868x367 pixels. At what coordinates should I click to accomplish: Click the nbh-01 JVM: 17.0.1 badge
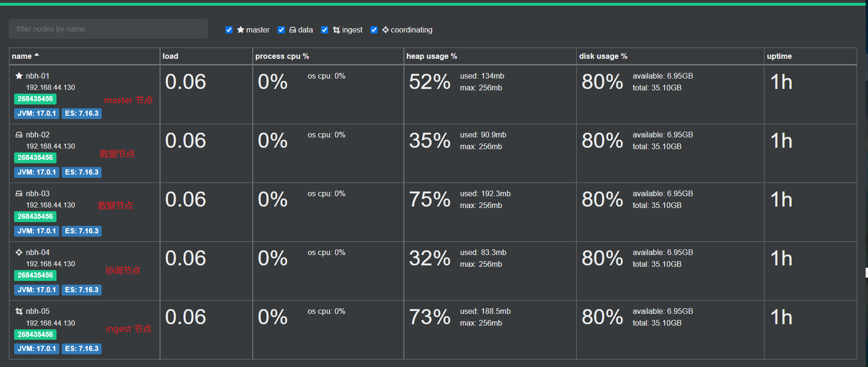tap(37, 113)
